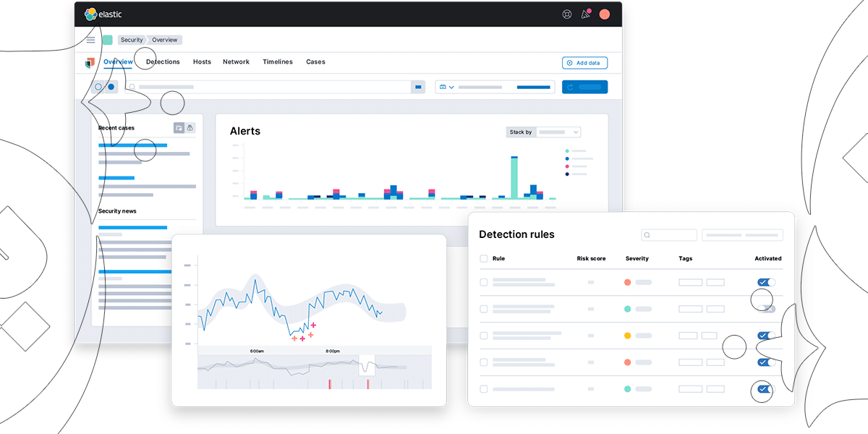Viewport: 868px width, 434px height.
Task: Open the hamburger navigation menu
Action: (90, 40)
